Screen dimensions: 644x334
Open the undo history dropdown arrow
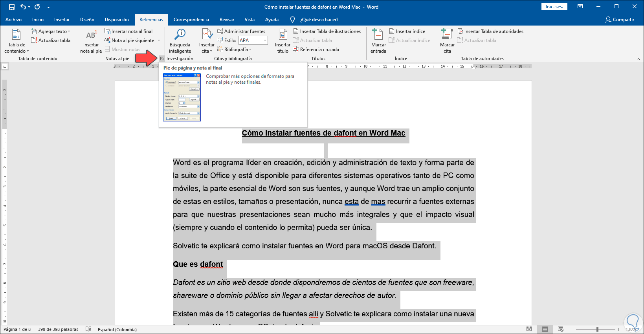point(29,7)
